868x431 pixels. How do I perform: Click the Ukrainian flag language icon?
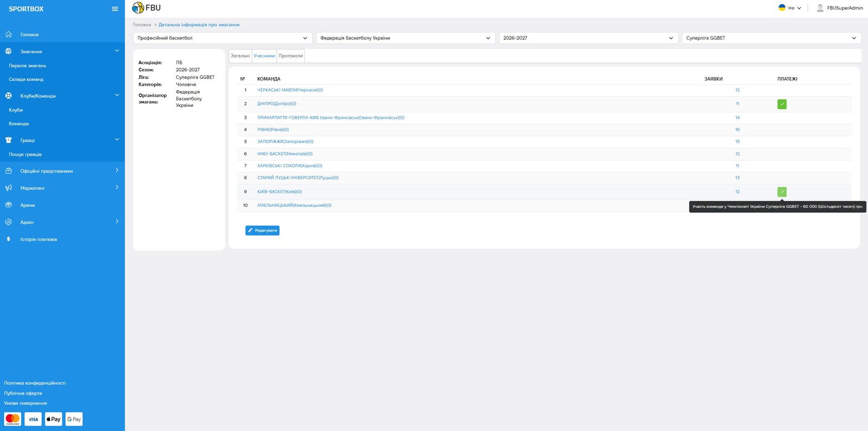coord(782,8)
